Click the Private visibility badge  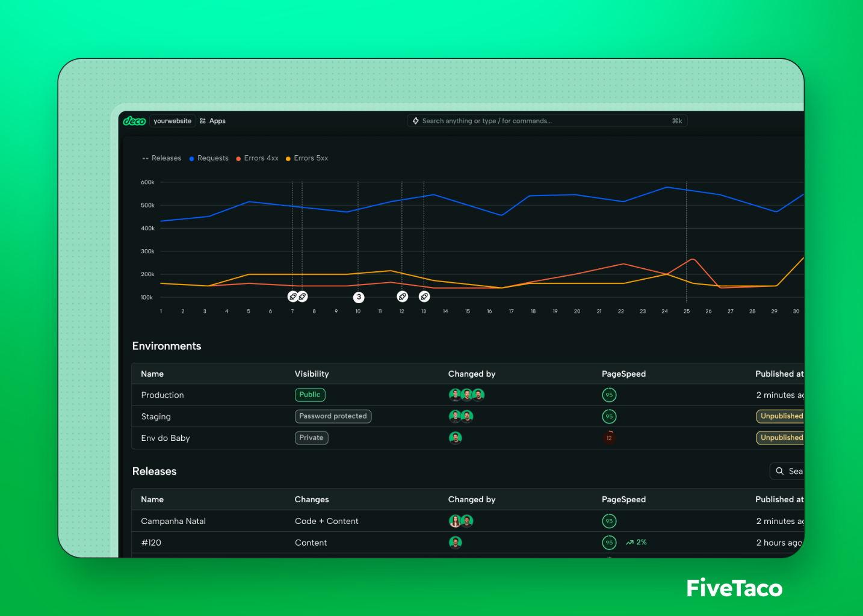(311, 438)
